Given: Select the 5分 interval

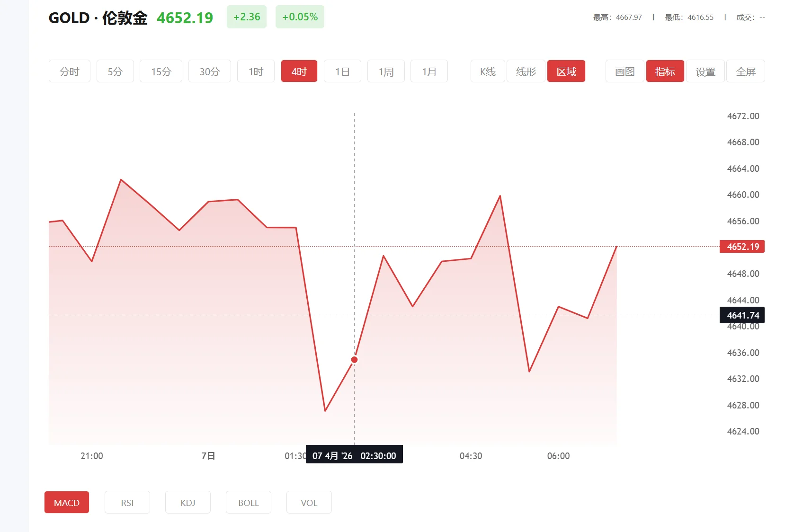Looking at the screenshot, I should (x=115, y=71).
